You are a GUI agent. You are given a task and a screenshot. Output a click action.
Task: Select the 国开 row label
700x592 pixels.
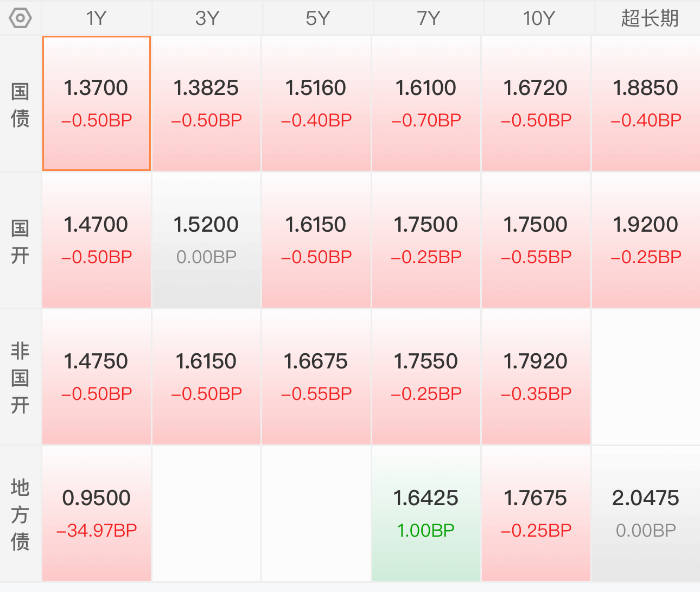(x=21, y=241)
